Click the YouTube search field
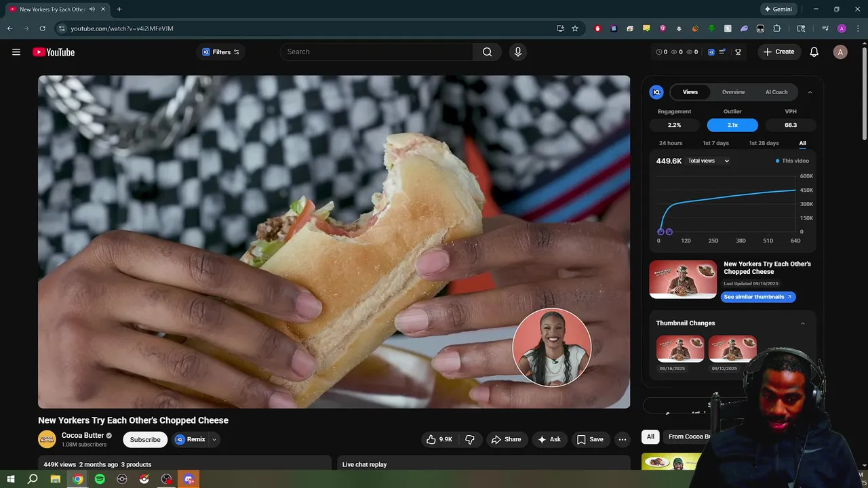The width and height of the screenshot is (868, 488). [x=376, y=52]
